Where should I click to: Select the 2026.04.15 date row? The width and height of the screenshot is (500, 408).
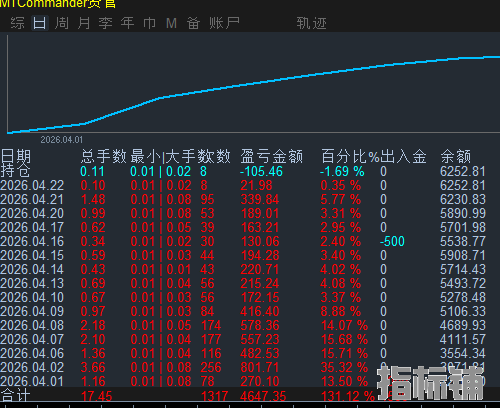tap(32, 255)
